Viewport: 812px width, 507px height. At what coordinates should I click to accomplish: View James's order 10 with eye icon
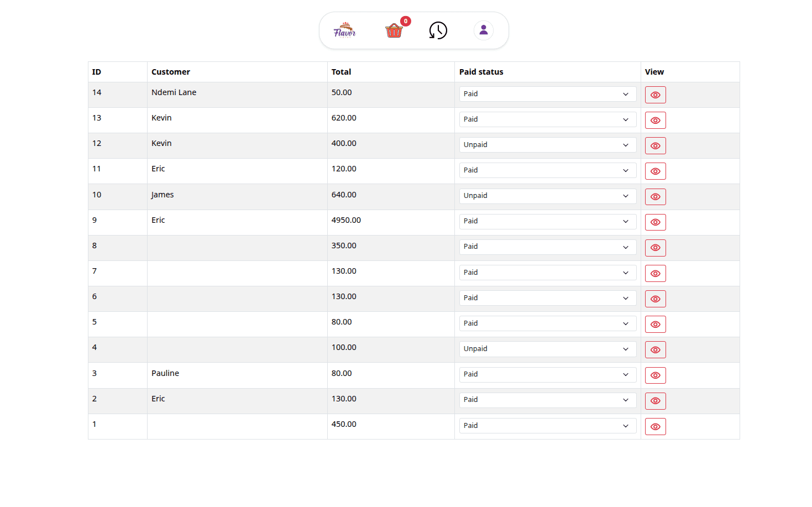[655, 196]
